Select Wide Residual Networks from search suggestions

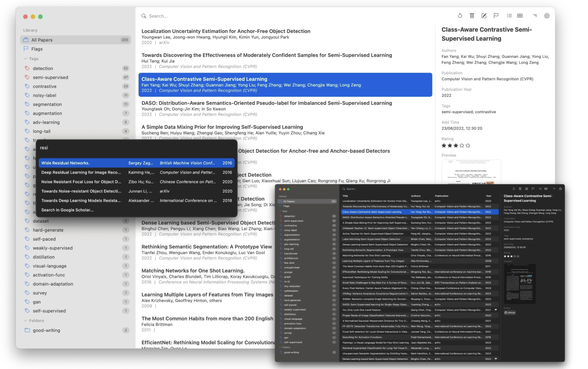[x=83, y=163]
